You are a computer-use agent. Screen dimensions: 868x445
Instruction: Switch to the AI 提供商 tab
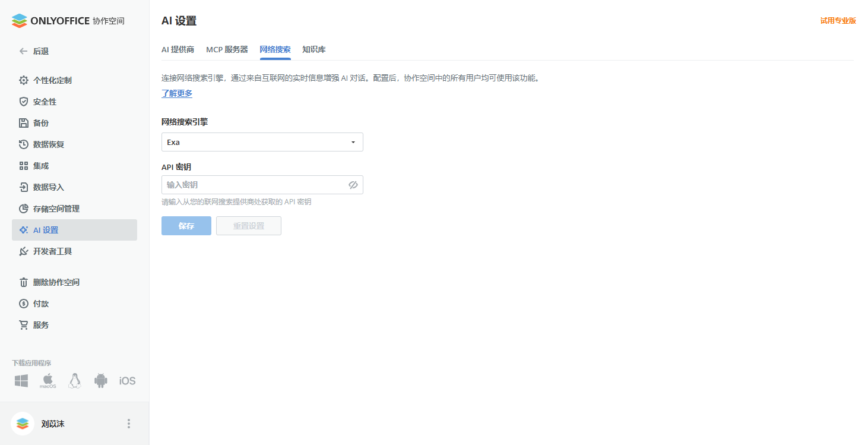(178, 49)
